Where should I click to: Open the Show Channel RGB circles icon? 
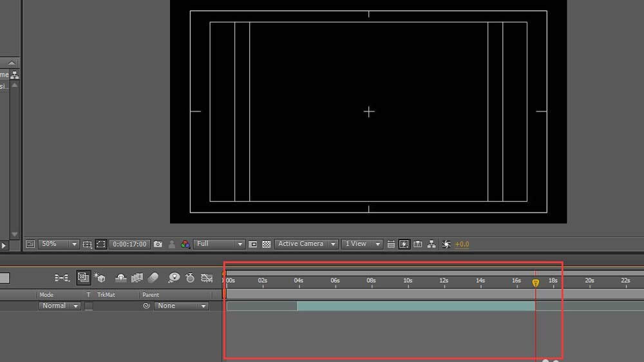pos(185,244)
